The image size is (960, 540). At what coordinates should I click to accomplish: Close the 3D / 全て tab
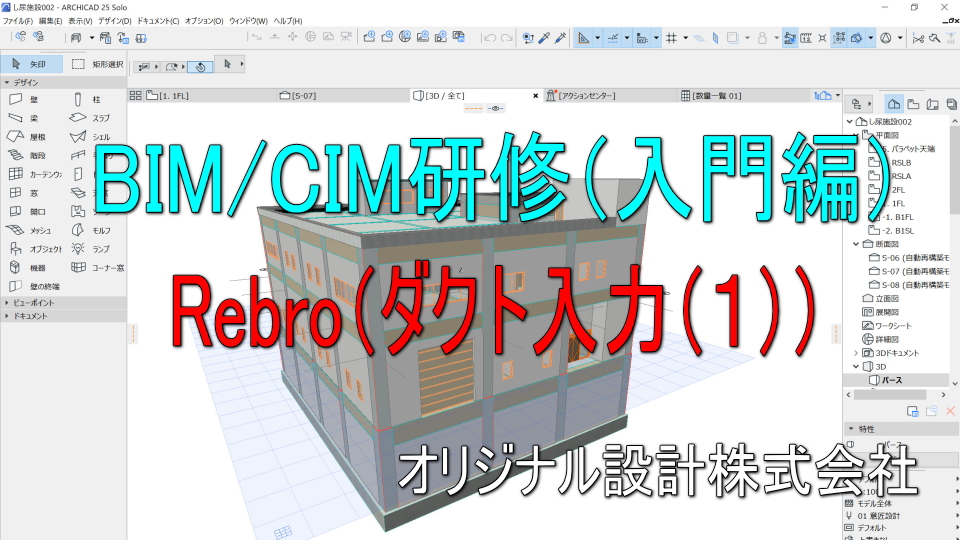pyautogui.click(x=535, y=96)
